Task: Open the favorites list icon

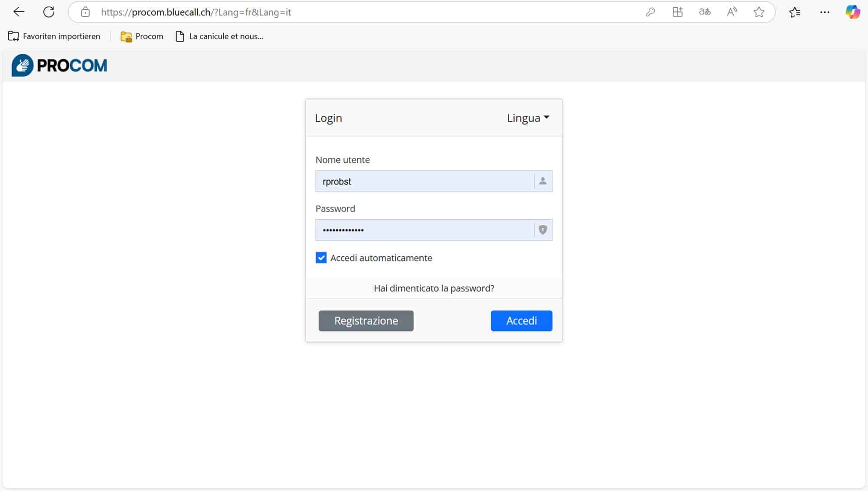Action: pos(795,12)
